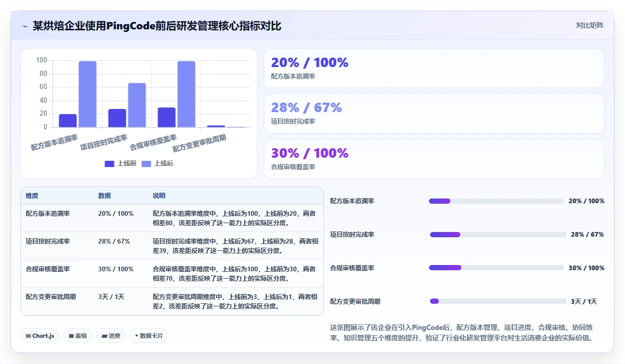
Task: Select the 28% / 67% data card
Action: pyautogui.click(x=434, y=114)
